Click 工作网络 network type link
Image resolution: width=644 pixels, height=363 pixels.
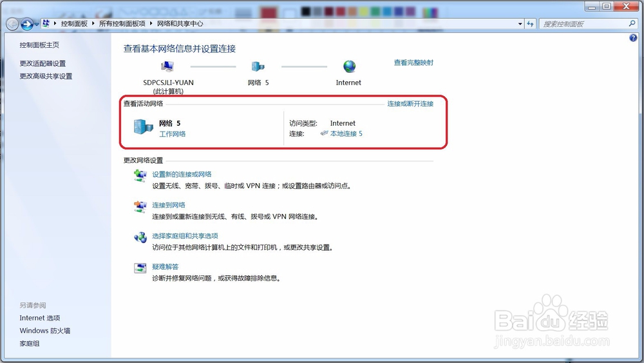click(x=173, y=134)
